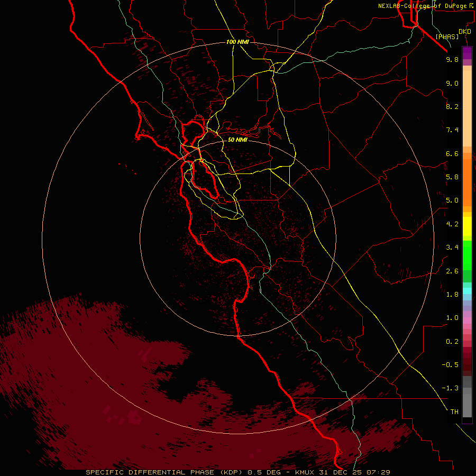Click the bright green swatch in the legend
The height and width of the screenshot is (476, 476).
click(467, 255)
